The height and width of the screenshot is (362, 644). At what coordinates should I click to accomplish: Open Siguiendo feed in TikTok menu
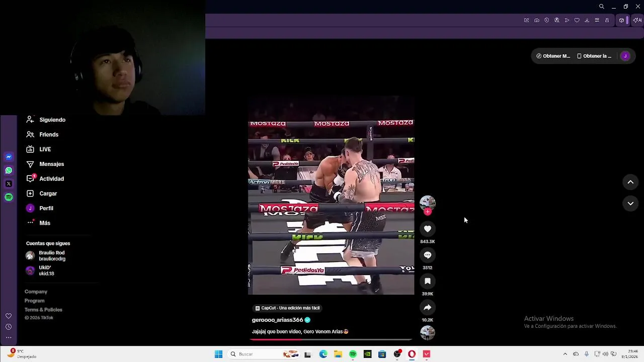coord(52,120)
